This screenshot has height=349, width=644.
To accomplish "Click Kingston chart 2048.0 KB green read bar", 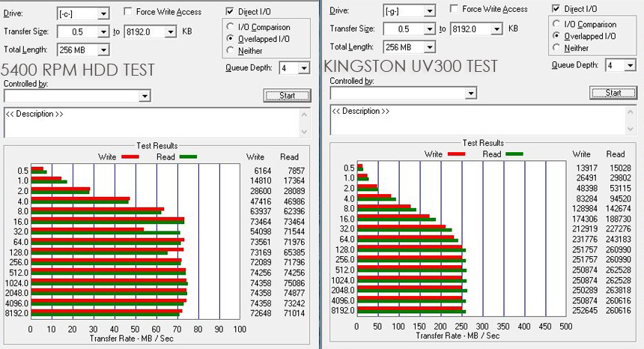I will tap(413, 291).
